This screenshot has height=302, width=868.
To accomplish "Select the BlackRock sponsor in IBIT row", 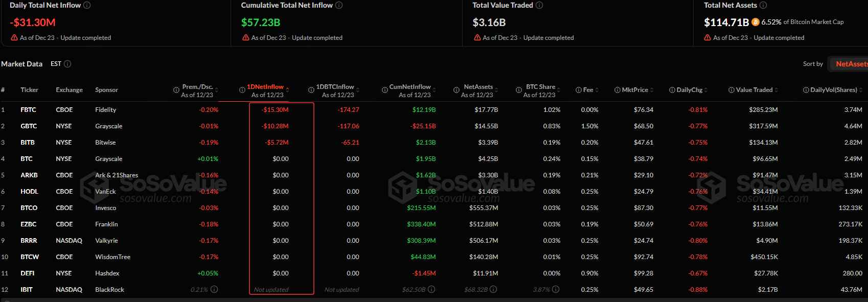I will tap(109, 290).
